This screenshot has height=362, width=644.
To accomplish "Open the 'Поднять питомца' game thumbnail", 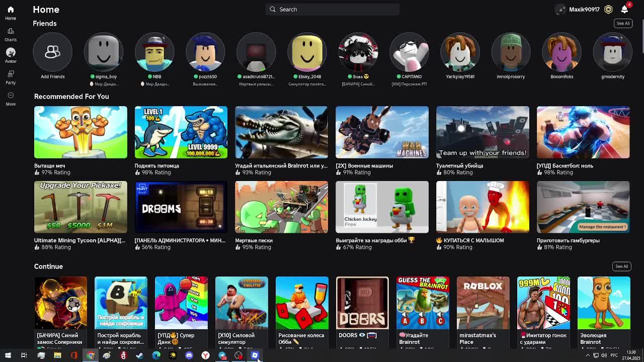I will (x=181, y=132).
